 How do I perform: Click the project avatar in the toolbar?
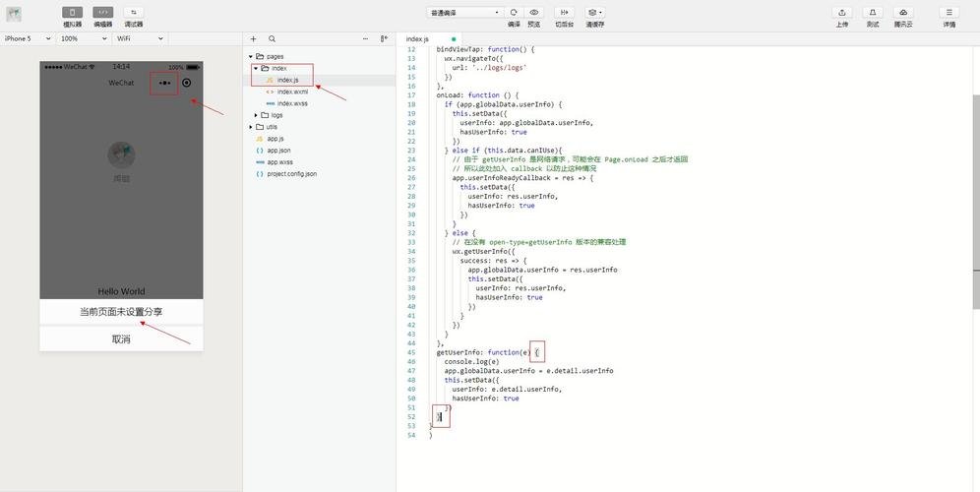(x=14, y=15)
